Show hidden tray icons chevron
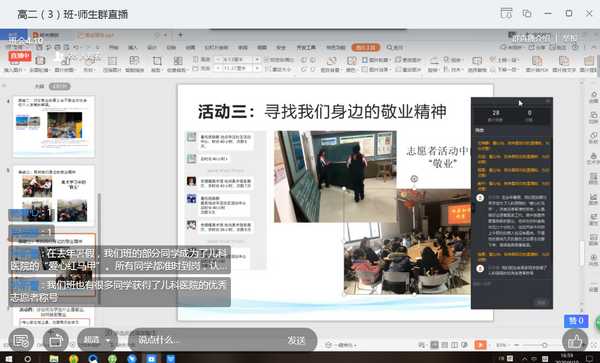The image size is (600, 363). [524, 359]
